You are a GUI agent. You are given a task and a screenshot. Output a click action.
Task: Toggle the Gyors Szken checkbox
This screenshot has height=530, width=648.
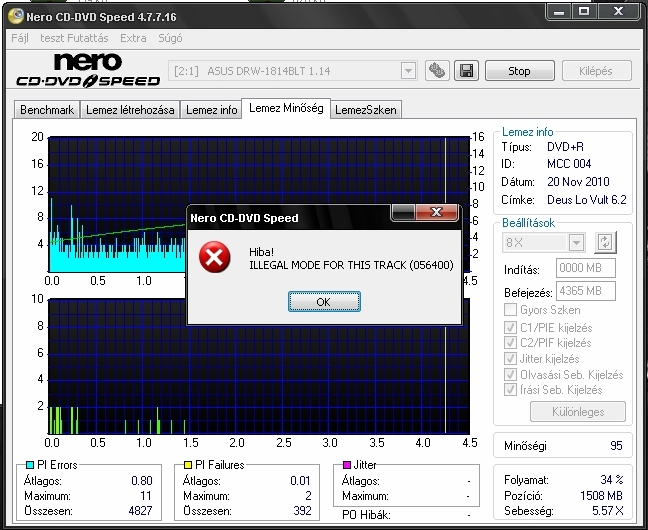[510, 310]
